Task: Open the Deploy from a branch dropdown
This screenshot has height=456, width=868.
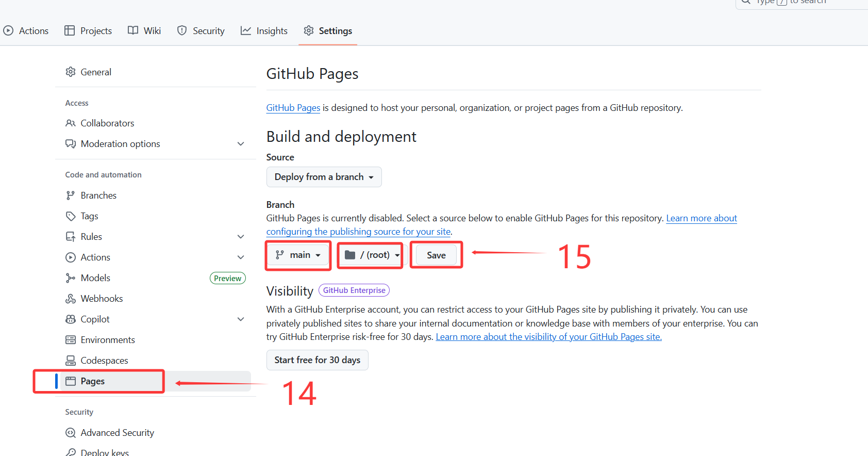Action: point(324,177)
